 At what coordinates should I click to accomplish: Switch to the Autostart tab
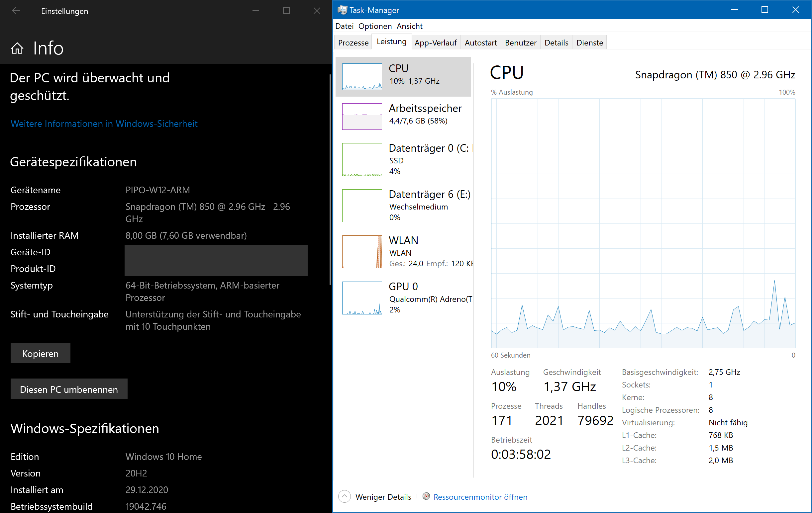coord(480,43)
